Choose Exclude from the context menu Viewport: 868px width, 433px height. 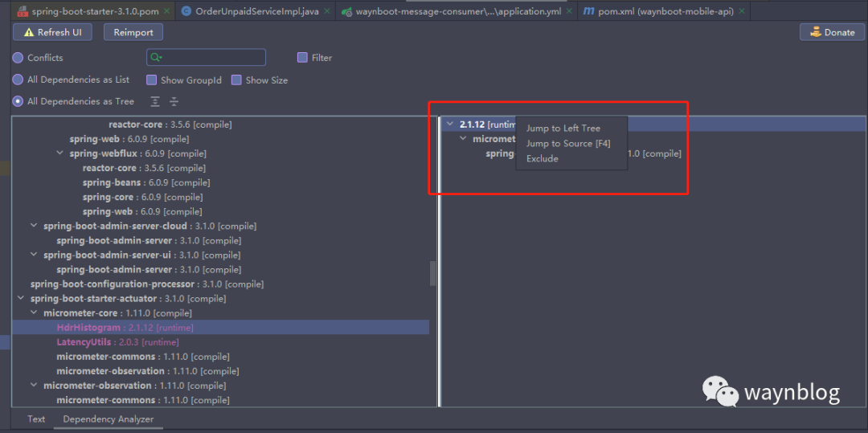(542, 159)
